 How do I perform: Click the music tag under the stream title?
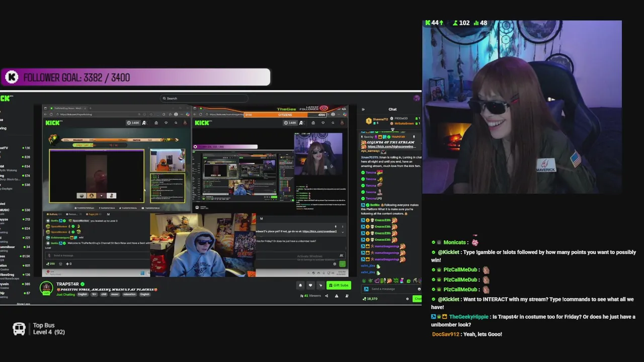115,294
